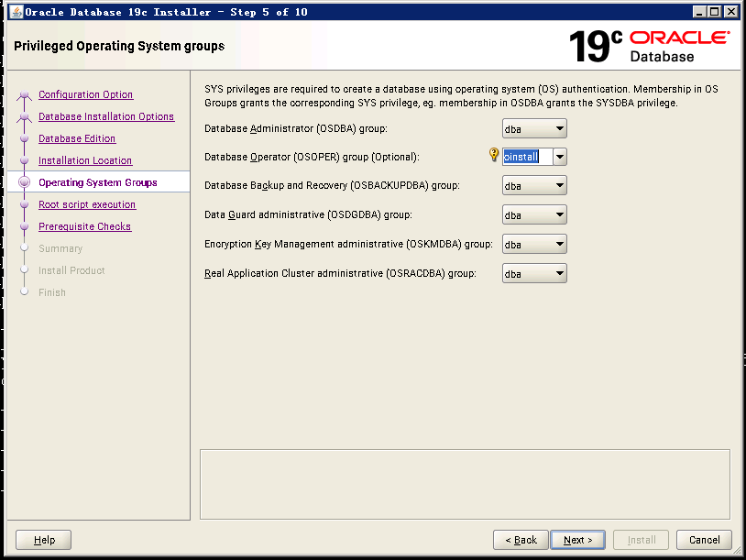
Task: Click the Real Application Cluster (OSRACDBA) label
Action: [x=340, y=273]
